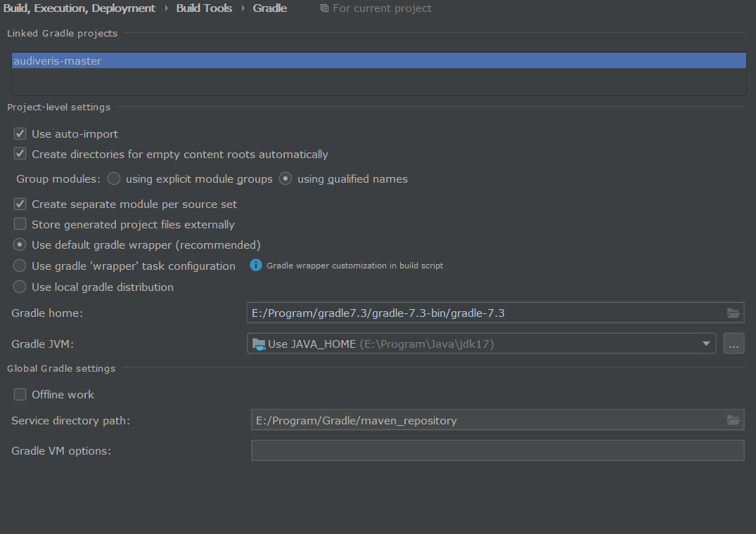The height and width of the screenshot is (534, 756).
Task: Open the Gradle JVM dropdown arrow
Action: click(x=706, y=344)
